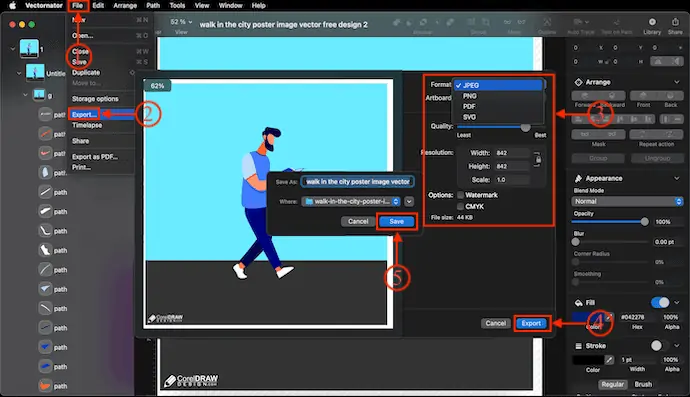Collapse the Fill section chevron

coord(677,302)
